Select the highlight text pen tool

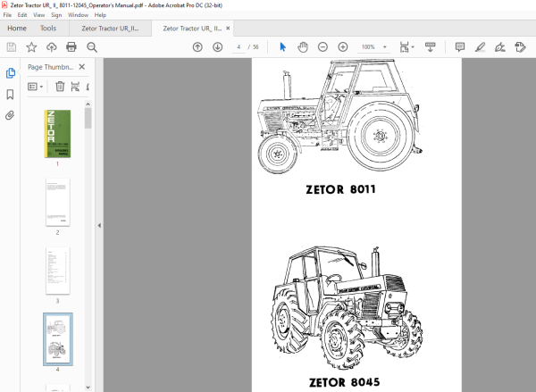481,46
